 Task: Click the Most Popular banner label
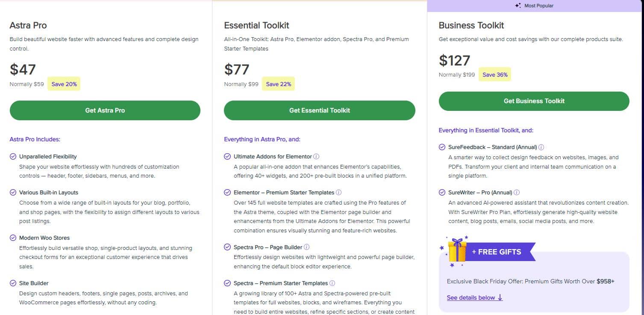(x=538, y=6)
